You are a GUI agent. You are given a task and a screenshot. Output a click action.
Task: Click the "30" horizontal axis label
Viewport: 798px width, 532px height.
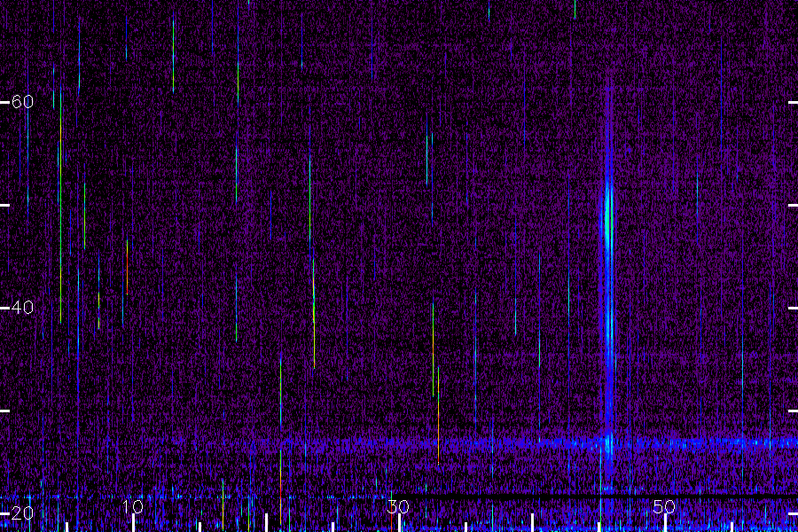pyautogui.click(x=398, y=506)
